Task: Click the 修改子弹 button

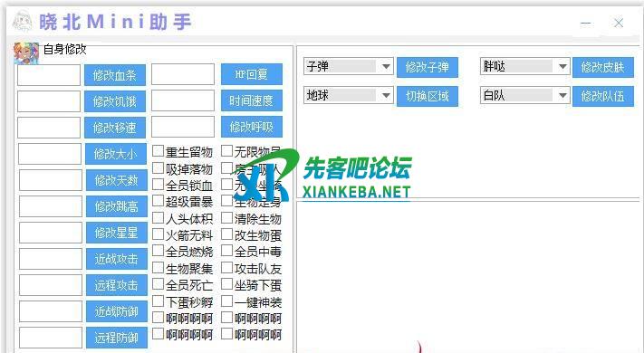Action: pos(428,67)
